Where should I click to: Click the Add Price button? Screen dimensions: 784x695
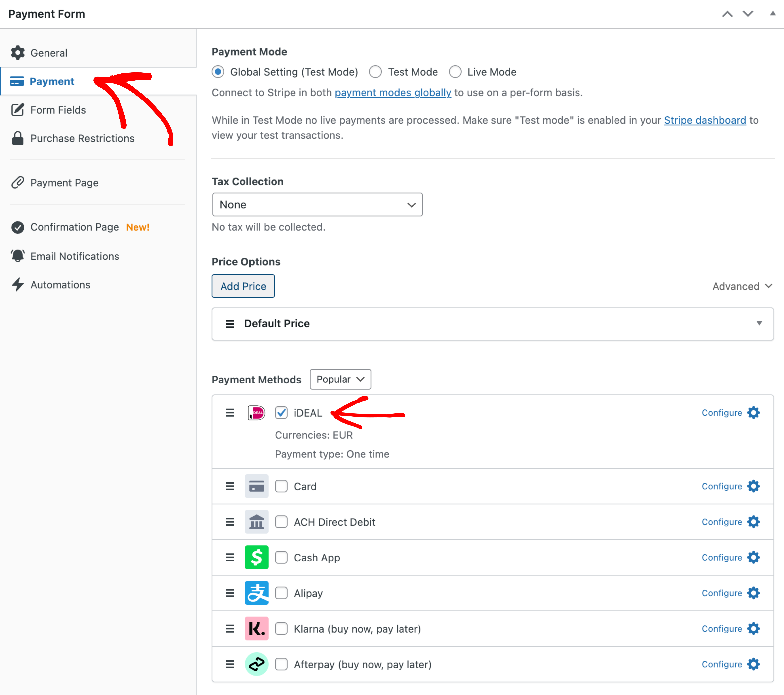pyautogui.click(x=243, y=286)
